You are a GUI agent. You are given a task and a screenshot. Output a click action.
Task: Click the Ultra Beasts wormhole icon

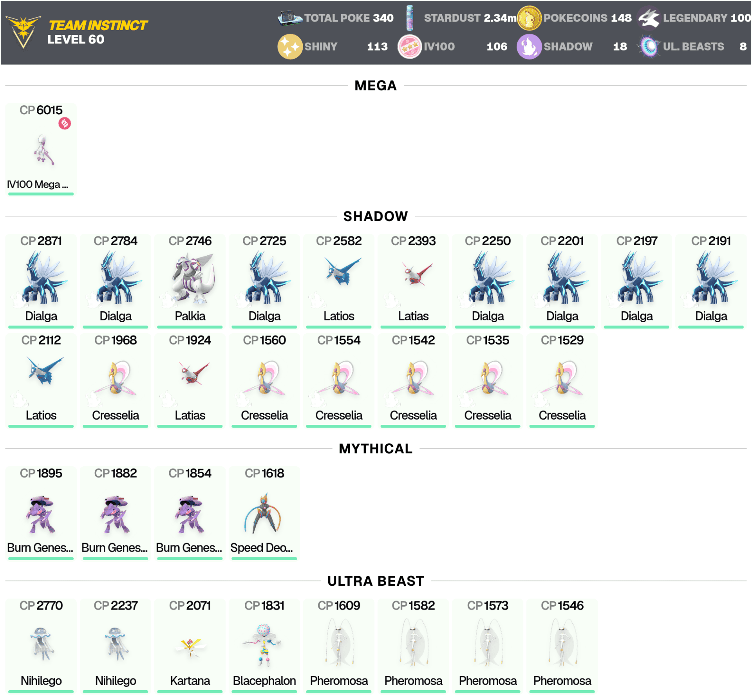click(649, 47)
